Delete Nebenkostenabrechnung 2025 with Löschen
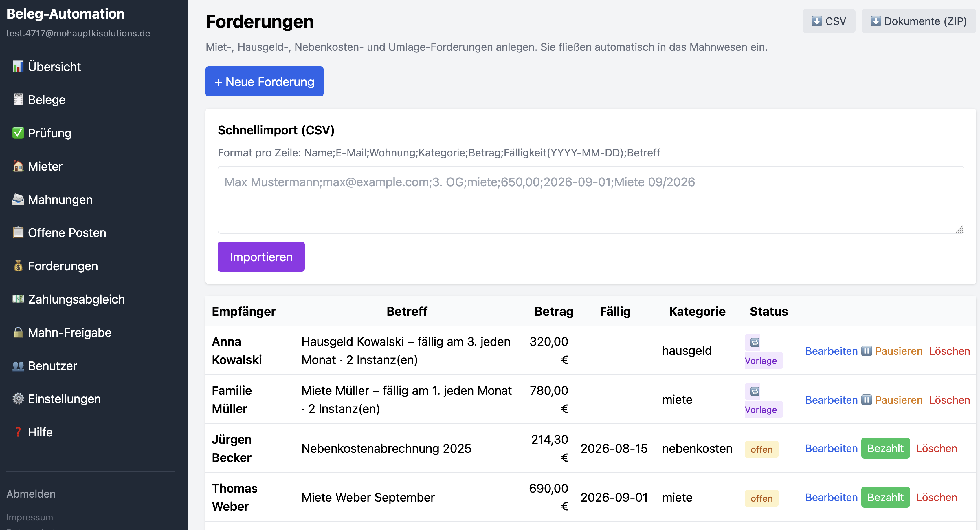980x530 pixels. click(937, 448)
